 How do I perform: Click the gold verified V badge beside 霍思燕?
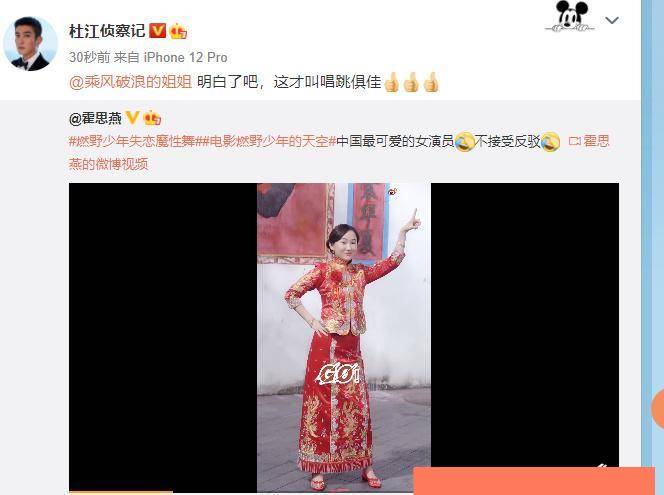click(x=133, y=118)
